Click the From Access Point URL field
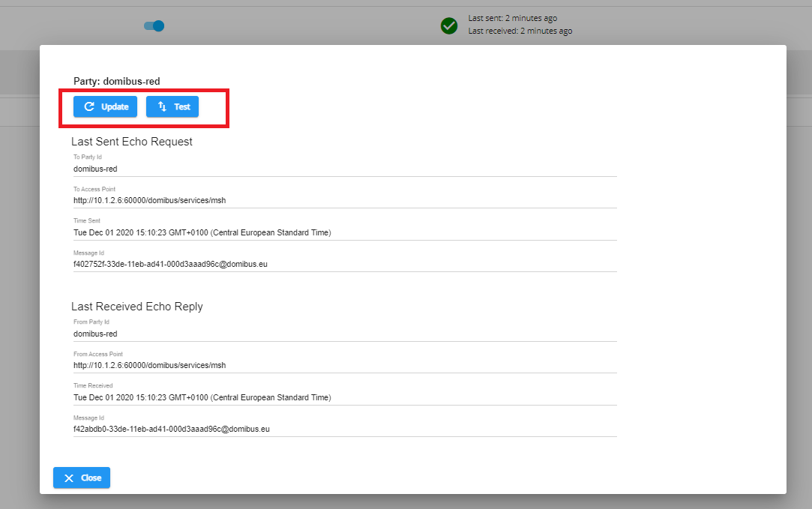The height and width of the screenshot is (509, 812). 344,365
